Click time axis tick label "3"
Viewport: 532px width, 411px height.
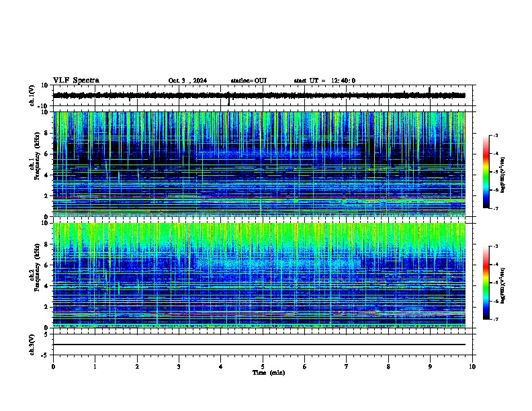click(179, 367)
